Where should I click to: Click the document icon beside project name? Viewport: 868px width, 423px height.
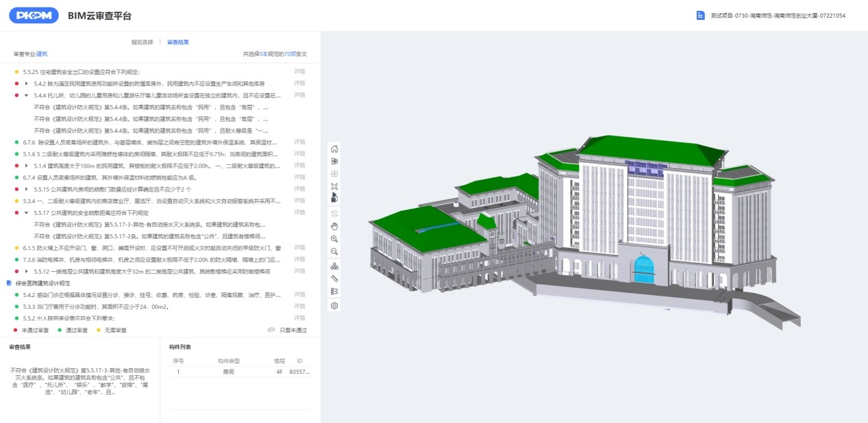[x=700, y=15]
